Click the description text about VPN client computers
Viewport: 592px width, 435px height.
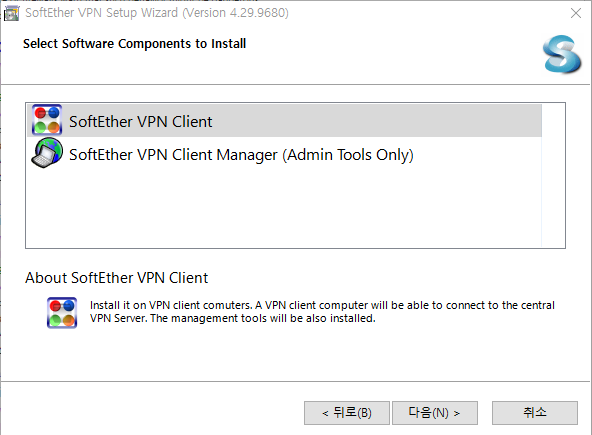click(322, 312)
